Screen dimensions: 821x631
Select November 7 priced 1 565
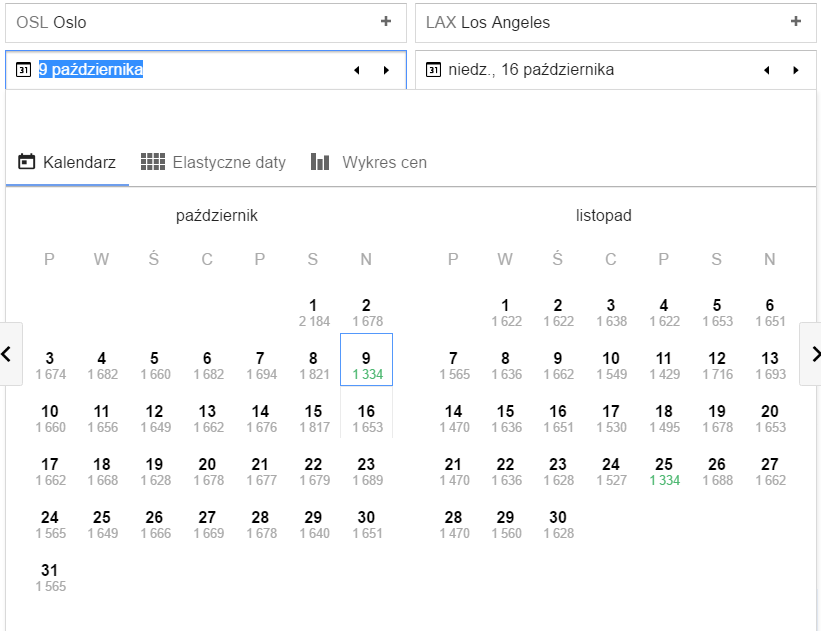pos(453,366)
